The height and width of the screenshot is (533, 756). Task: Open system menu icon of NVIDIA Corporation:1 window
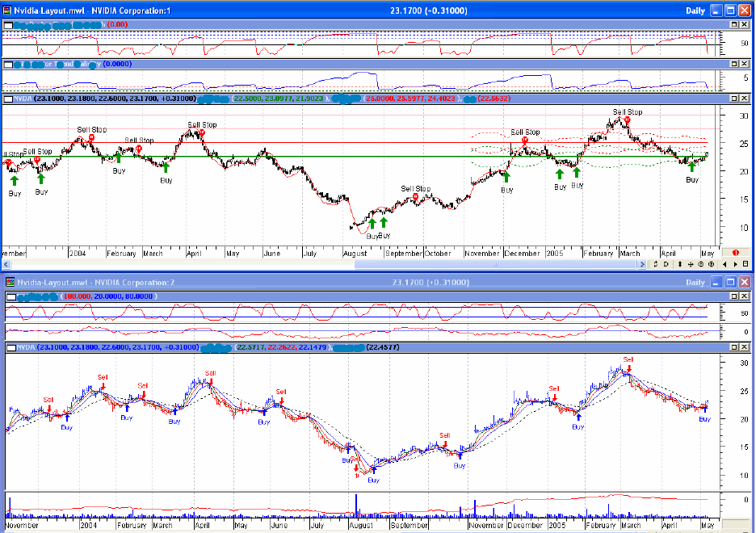point(7,10)
